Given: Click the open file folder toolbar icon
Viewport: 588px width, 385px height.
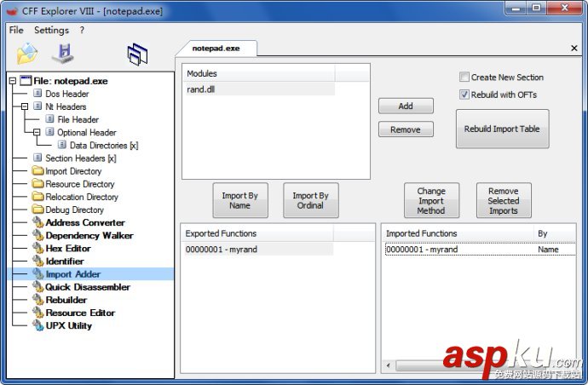Looking at the screenshot, I should 27,54.
